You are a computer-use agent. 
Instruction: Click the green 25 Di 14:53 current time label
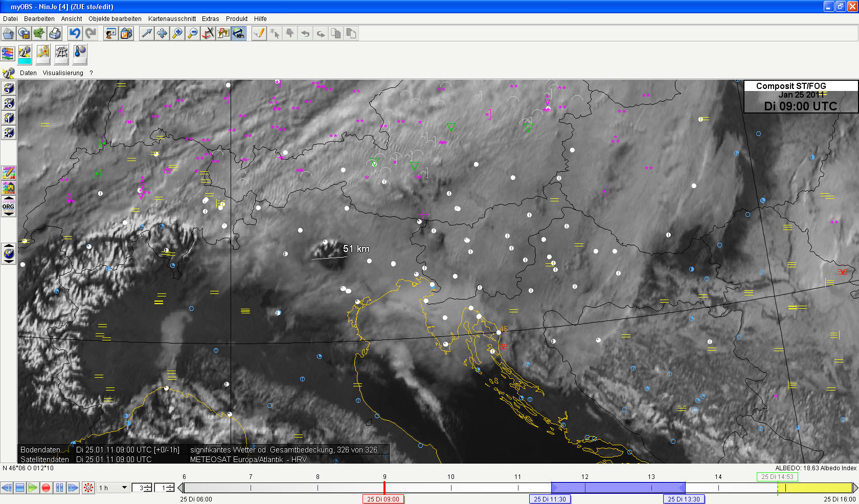[x=777, y=477]
